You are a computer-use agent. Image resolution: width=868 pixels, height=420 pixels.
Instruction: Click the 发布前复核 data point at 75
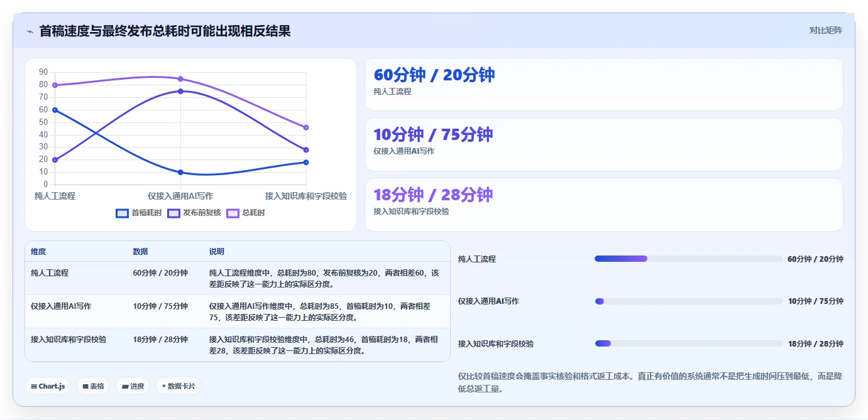click(x=180, y=91)
